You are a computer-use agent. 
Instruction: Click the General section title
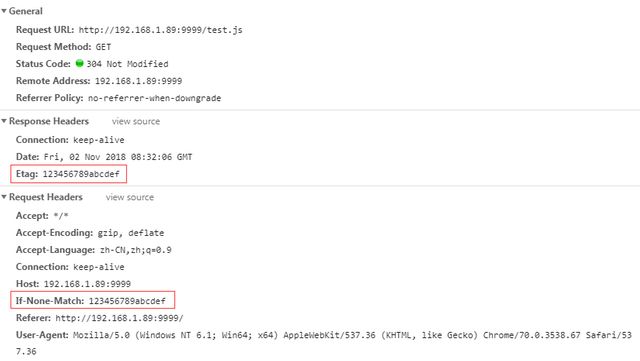(26, 11)
